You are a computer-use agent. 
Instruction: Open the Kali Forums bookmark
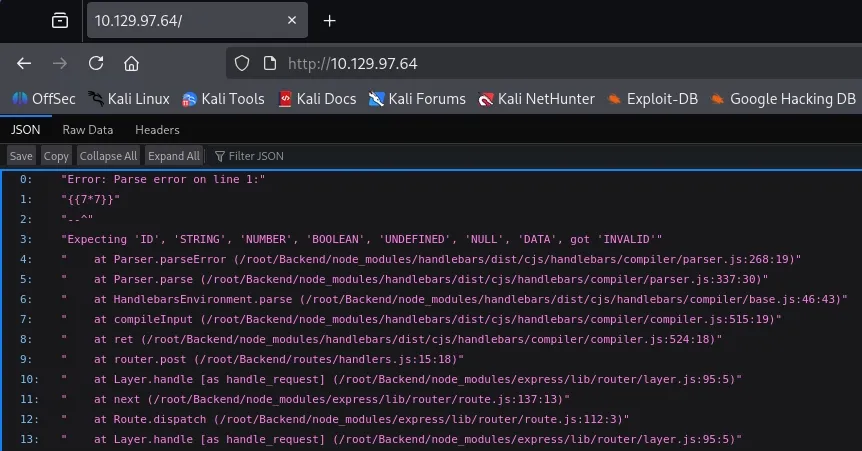(x=417, y=99)
